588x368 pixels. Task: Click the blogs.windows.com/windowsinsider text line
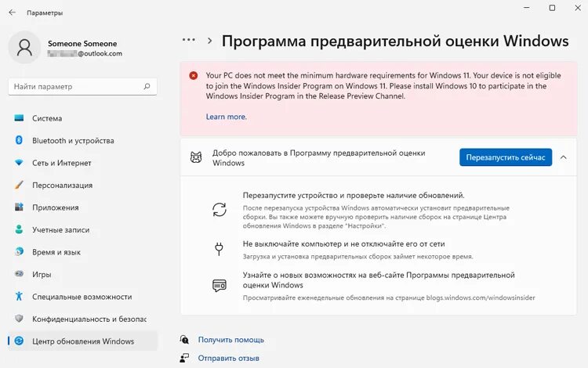click(389, 298)
